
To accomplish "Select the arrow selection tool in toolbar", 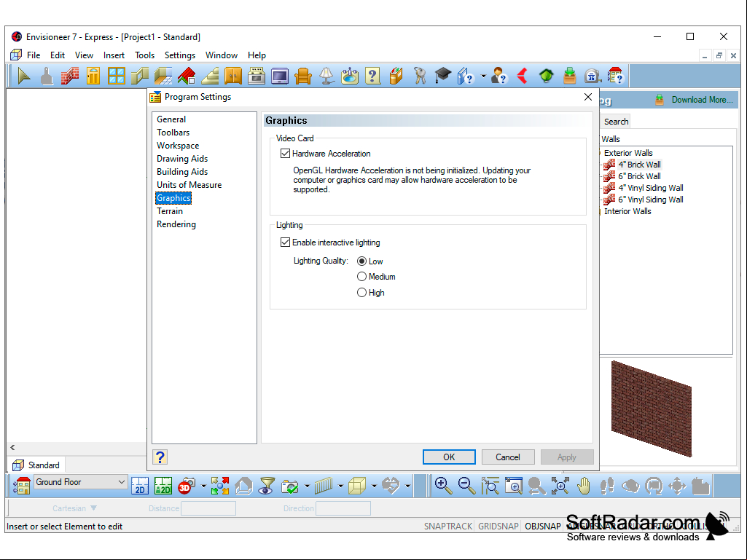I will click(23, 76).
